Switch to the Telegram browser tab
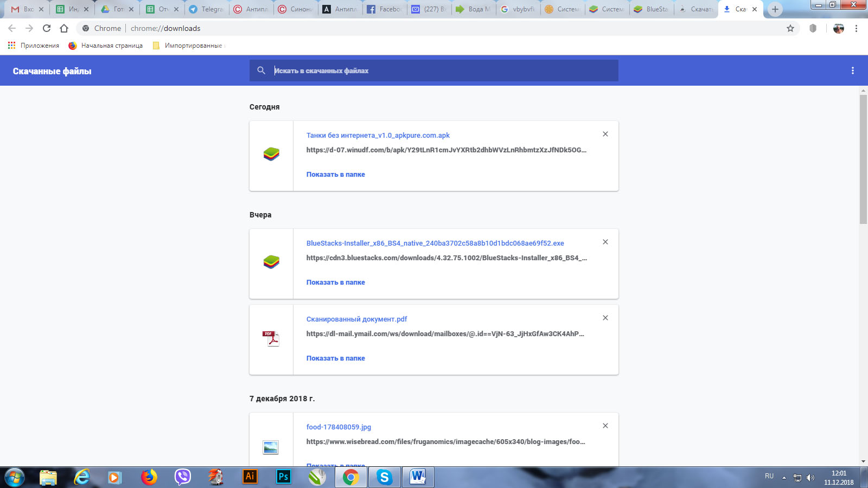This screenshot has height=488, width=868. 206,9
